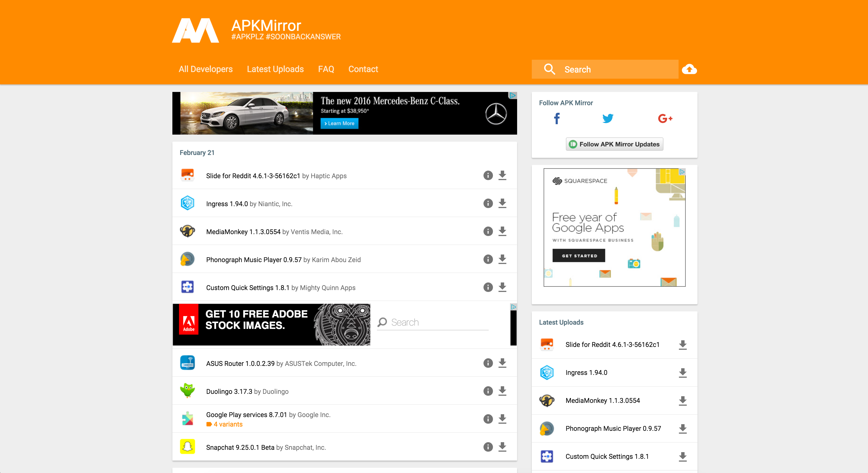Open the Ingress 1.94.0 app link
Viewport: 868px width, 473px height.
(x=227, y=203)
